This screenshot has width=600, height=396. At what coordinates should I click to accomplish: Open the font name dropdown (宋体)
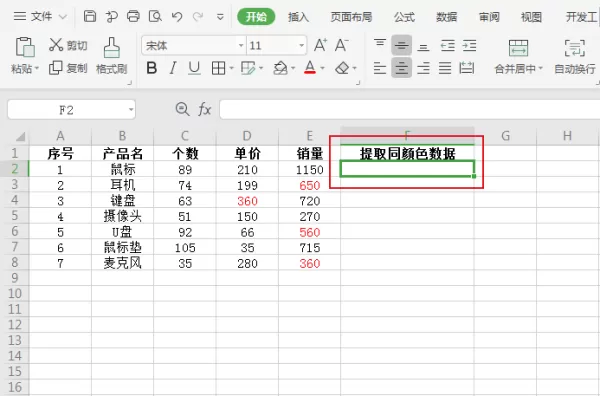(x=241, y=46)
